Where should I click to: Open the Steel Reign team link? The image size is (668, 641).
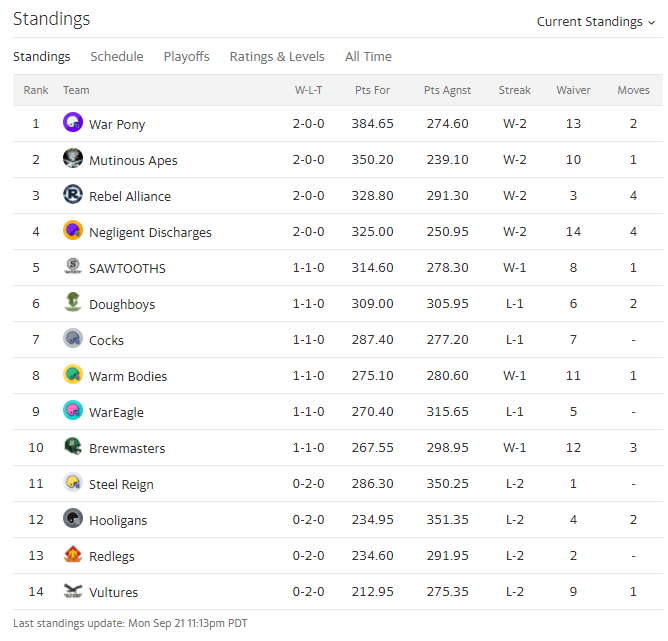(121, 484)
